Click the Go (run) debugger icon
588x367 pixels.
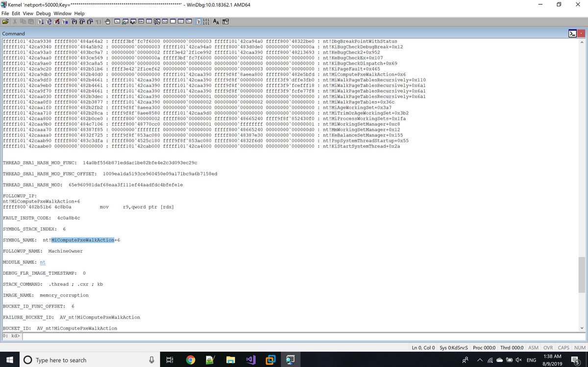click(40, 22)
